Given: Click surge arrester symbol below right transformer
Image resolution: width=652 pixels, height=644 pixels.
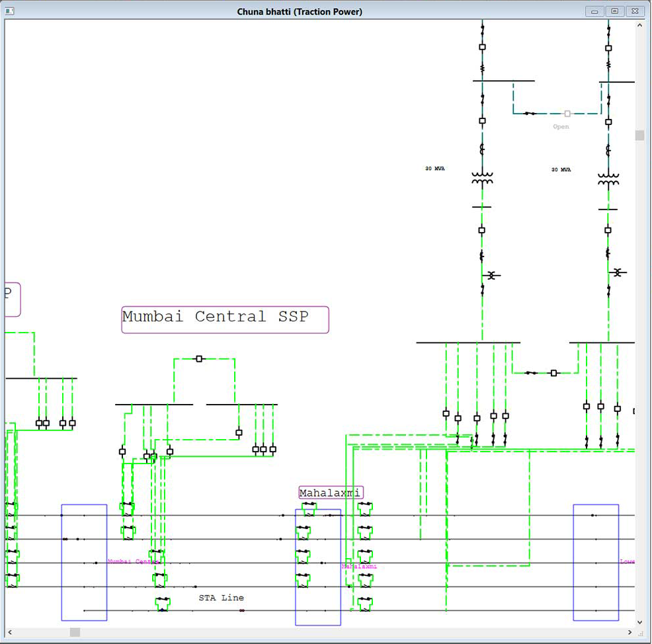Looking at the screenshot, I should click(x=618, y=272).
